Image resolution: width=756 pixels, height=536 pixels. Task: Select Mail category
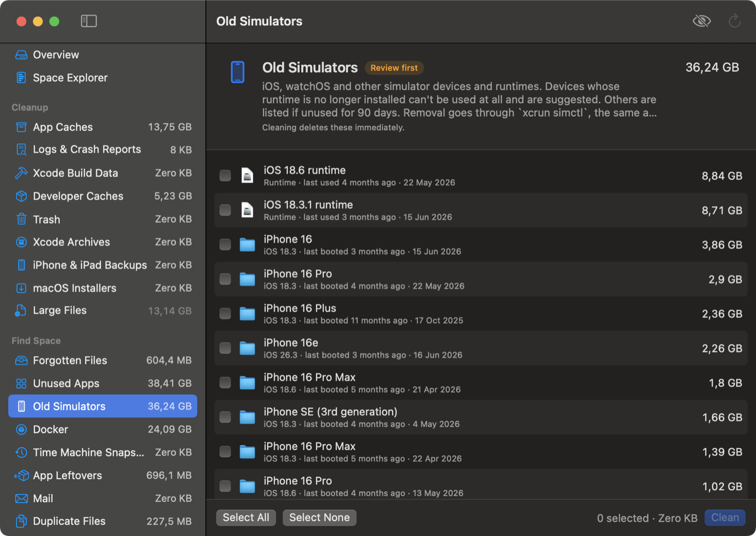coord(103,499)
